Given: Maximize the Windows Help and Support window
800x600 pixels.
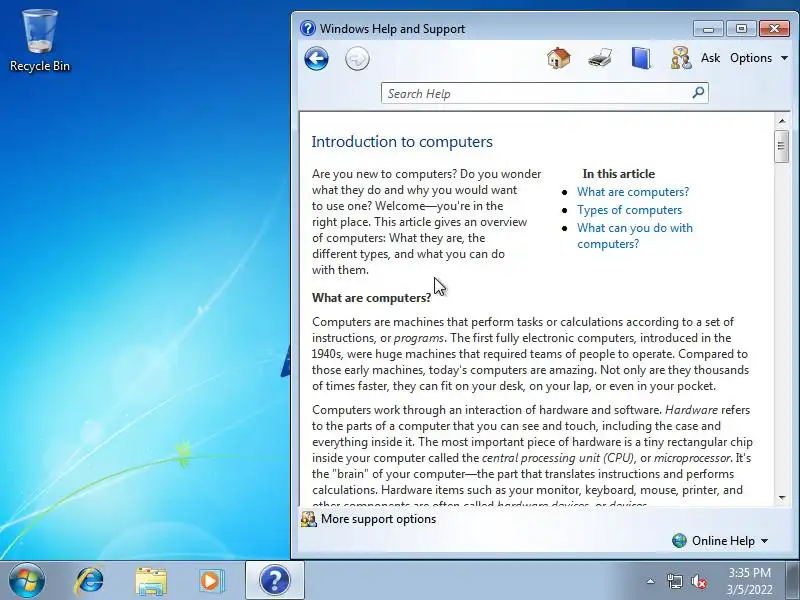Looking at the screenshot, I should point(741,29).
